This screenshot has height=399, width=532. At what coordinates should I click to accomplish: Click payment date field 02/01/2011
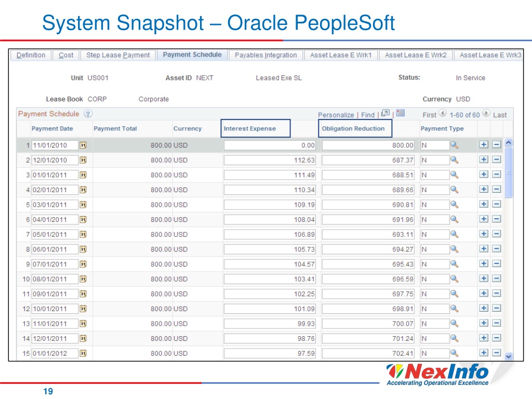point(55,190)
